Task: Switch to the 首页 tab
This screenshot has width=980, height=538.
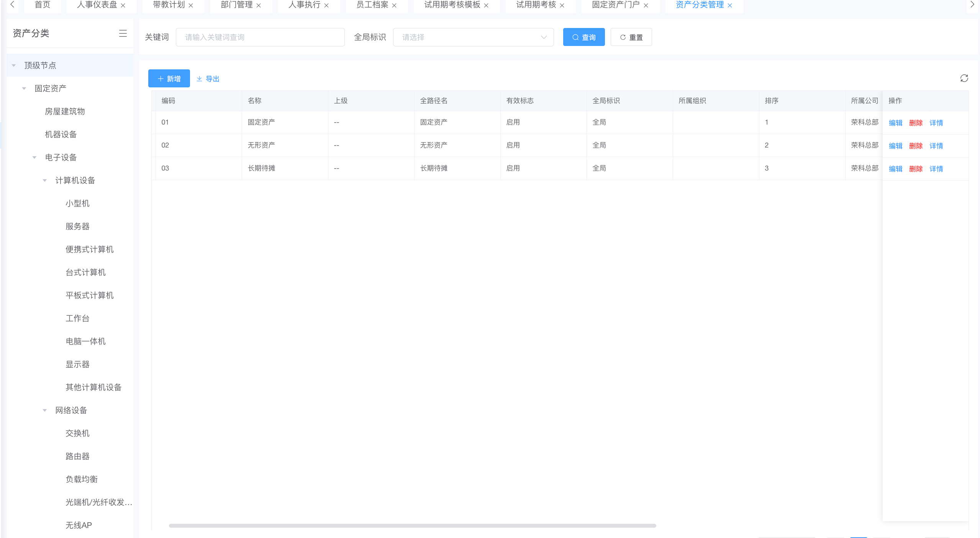Action: [x=42, y=5]
